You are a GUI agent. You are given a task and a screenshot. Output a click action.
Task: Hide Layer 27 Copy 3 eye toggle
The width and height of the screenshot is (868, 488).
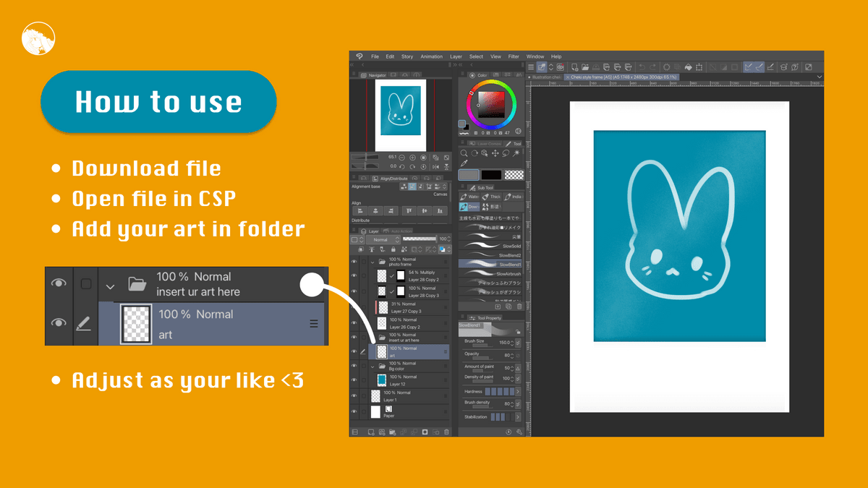tap(354, 307)
